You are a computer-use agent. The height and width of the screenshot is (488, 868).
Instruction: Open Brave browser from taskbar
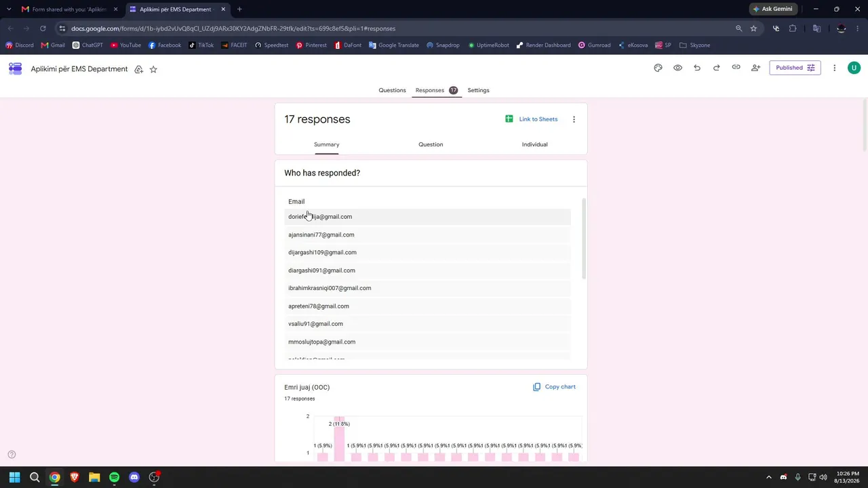click(x=75, y=477)
